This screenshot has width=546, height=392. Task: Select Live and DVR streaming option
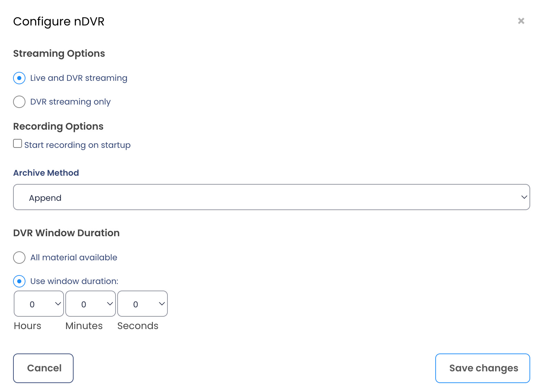click(19, 78)
